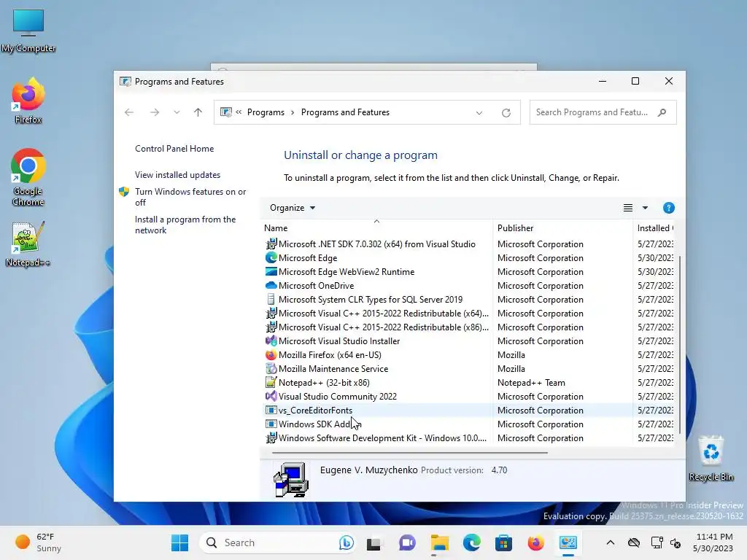Open My Computer desktop icon
Image resolution: width=747 pixels, height=560 pixels.
pyautogui.click(x=28, y=31)
